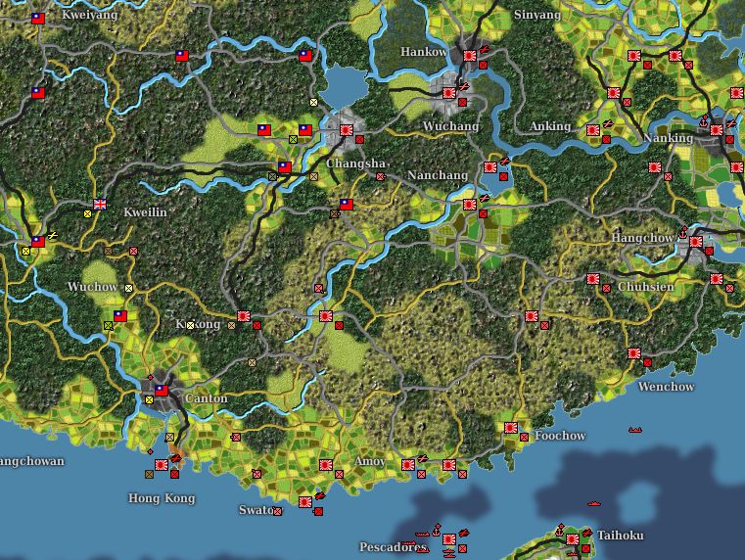Viewport: 745px width, 560px height.
Task: Select the Japanese flag at Pescadores
Action: pos(449,539)
